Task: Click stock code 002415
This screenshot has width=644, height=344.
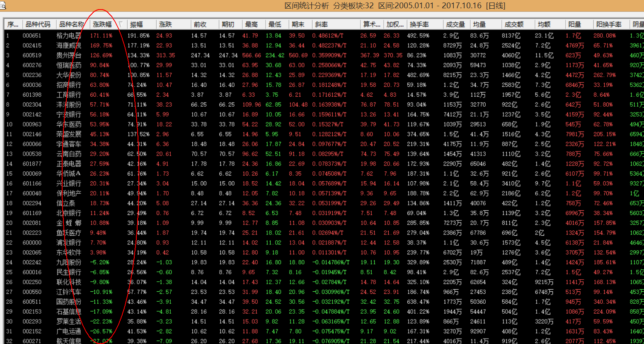Action: click(x=32, y=46)
